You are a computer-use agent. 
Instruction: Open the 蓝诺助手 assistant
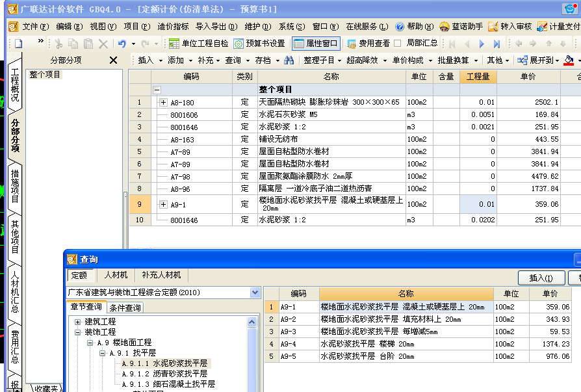[x=461, y=27]
